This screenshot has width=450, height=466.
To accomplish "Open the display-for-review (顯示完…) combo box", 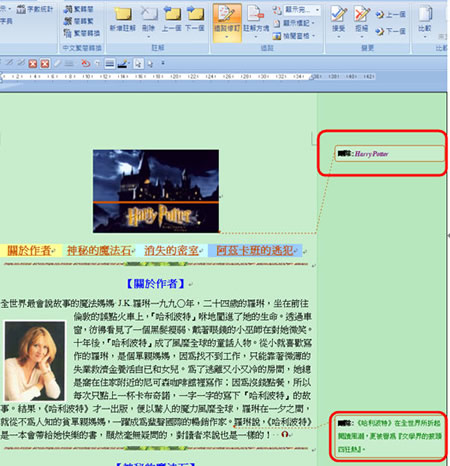I will click(x=302, y=10).
